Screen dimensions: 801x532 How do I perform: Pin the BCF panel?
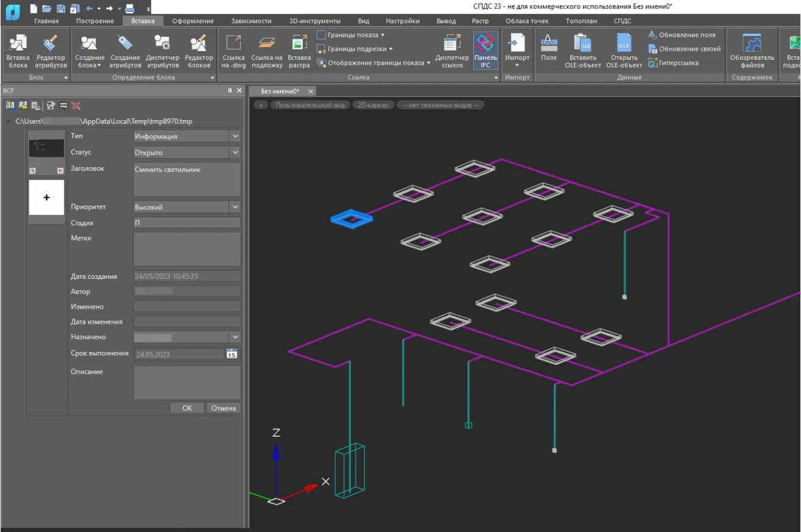click(x=230, y=91)
